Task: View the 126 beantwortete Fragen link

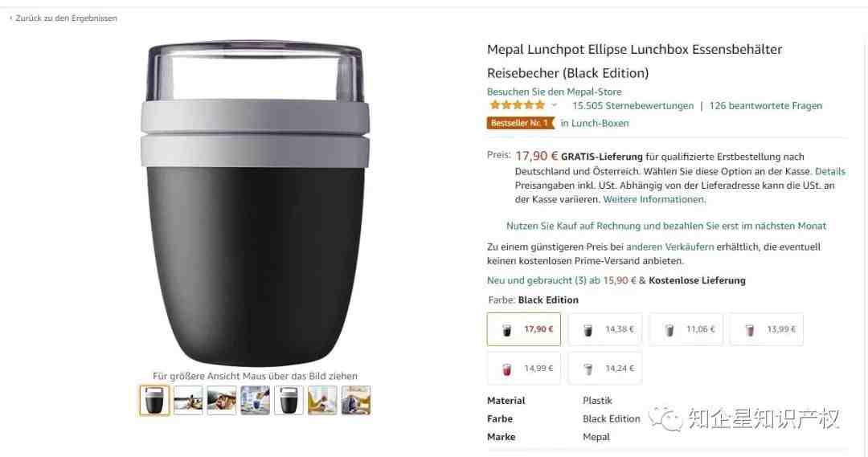Action: point(766,106)
